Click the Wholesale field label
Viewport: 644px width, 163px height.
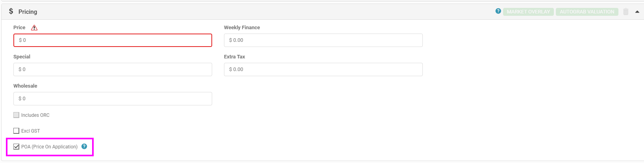pos(25,86)
